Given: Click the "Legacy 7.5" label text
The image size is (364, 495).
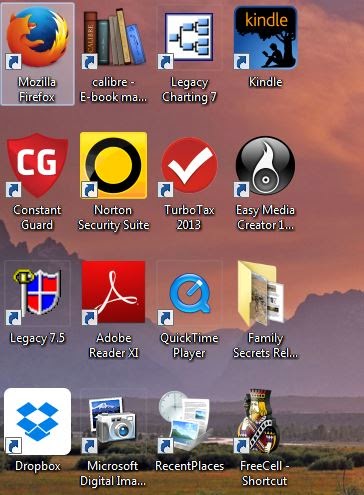Looking at the screenshot, I should click(x=37, y=338).
